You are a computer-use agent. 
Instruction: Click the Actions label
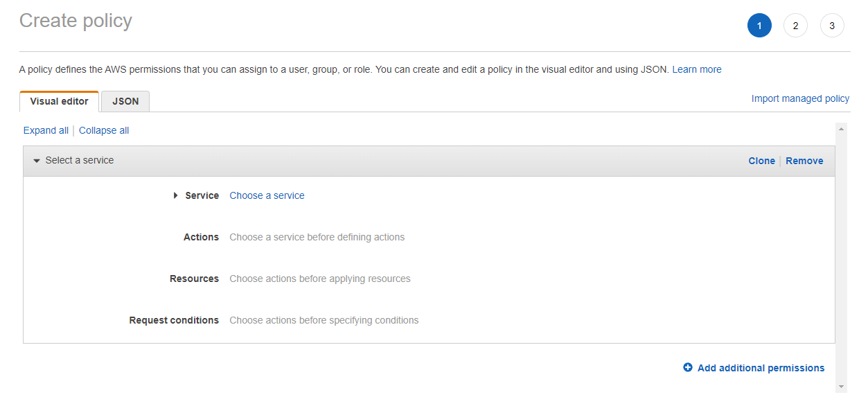pyautogui.click(x=201, y=237)
